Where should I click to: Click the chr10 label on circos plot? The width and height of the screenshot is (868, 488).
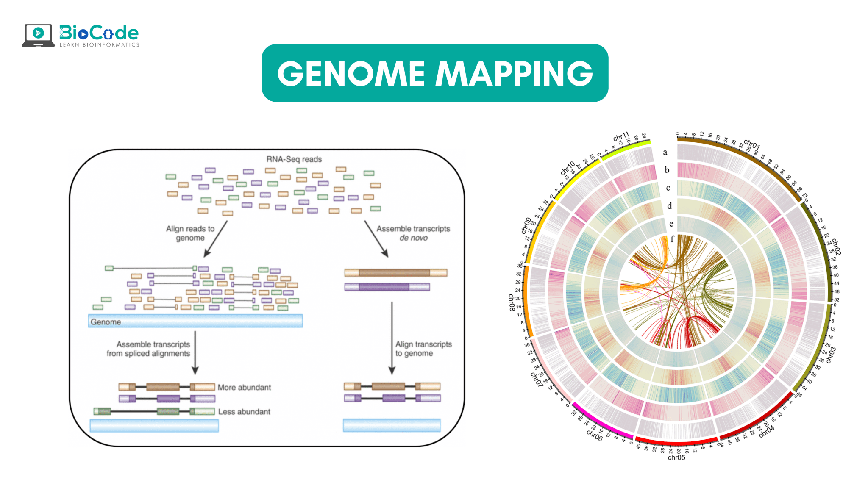[x=568, y=168]
